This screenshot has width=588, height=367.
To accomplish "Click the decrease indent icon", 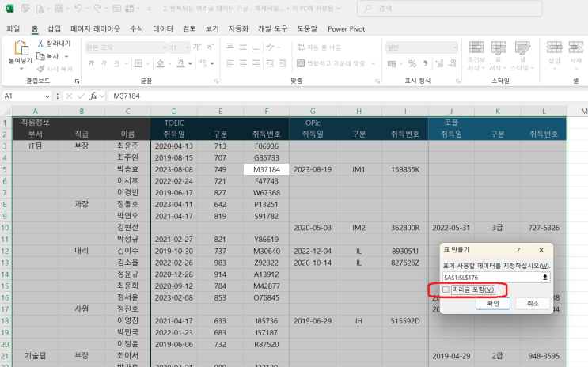I will [x=270, y=63].
